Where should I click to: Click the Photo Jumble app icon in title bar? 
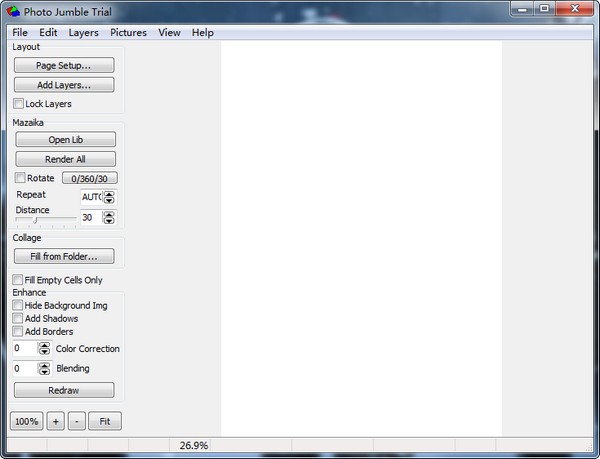(x=13, y=12)
